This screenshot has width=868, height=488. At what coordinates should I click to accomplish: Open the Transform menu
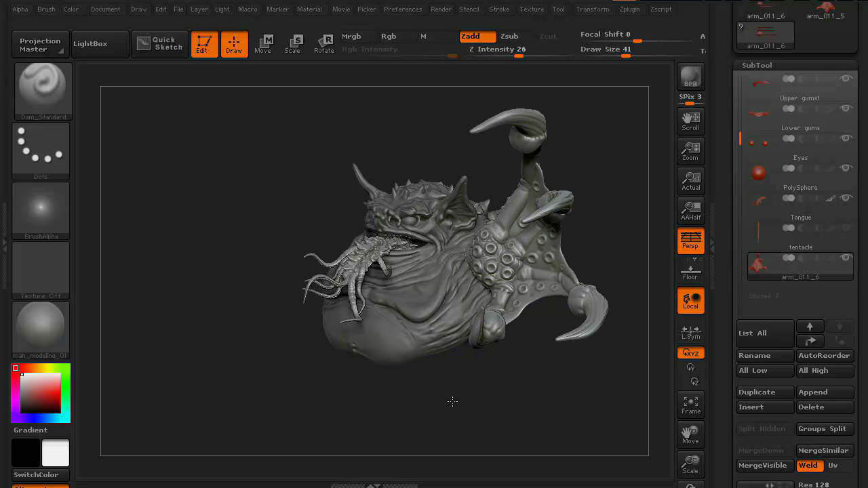click(592, 9)
